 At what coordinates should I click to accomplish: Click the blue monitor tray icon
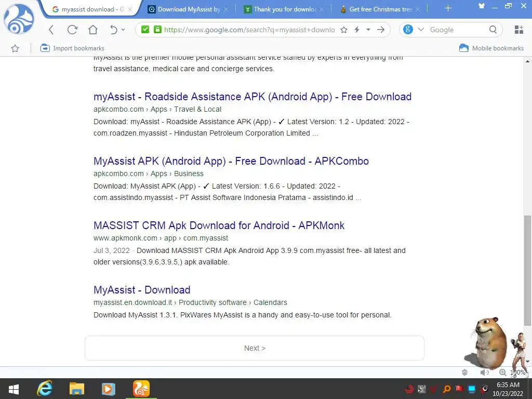[472, 389]
